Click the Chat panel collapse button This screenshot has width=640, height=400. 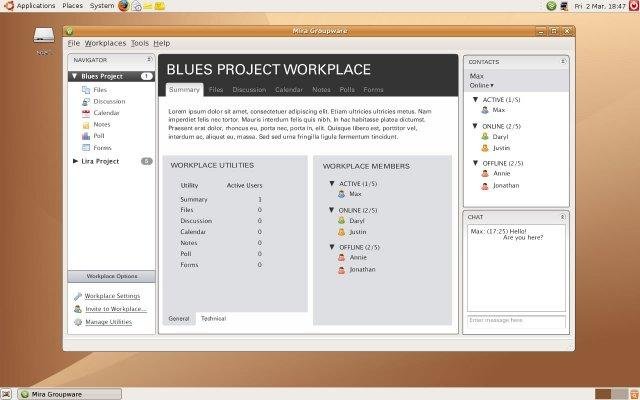(x=562, y=217)
